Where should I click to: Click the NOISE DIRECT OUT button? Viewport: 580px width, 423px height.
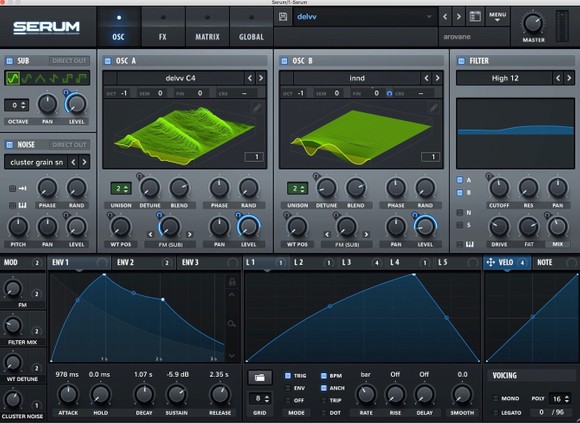(x=69, y=145)
